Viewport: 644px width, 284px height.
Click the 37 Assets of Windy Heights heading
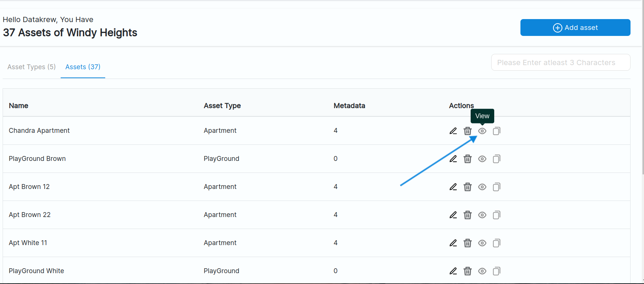pyautogui.click(x=70, y=33)
